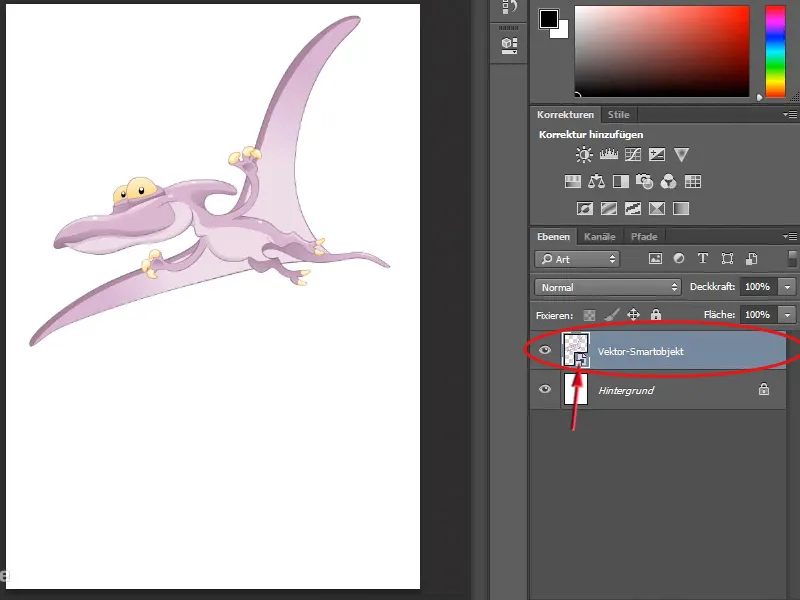The width and height of the screenshot is (800, 600).
Task: Hide the Vektor-Smartobjekt layer
Action: point(544,350)
